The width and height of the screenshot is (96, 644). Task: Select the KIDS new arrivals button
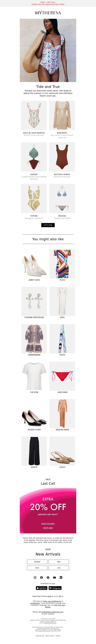pos(37,568)
